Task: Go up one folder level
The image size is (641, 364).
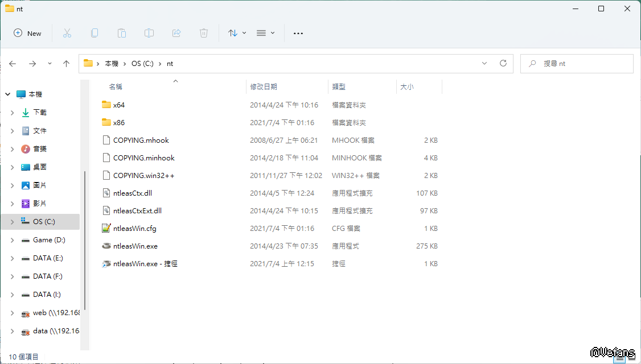Action: [66, 64]
